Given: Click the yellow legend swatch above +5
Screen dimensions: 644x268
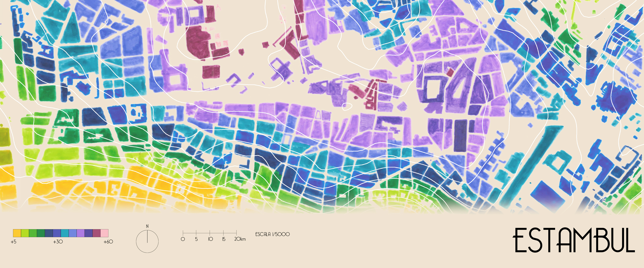Looking at the screenshot, I should [x=17, y=233].
